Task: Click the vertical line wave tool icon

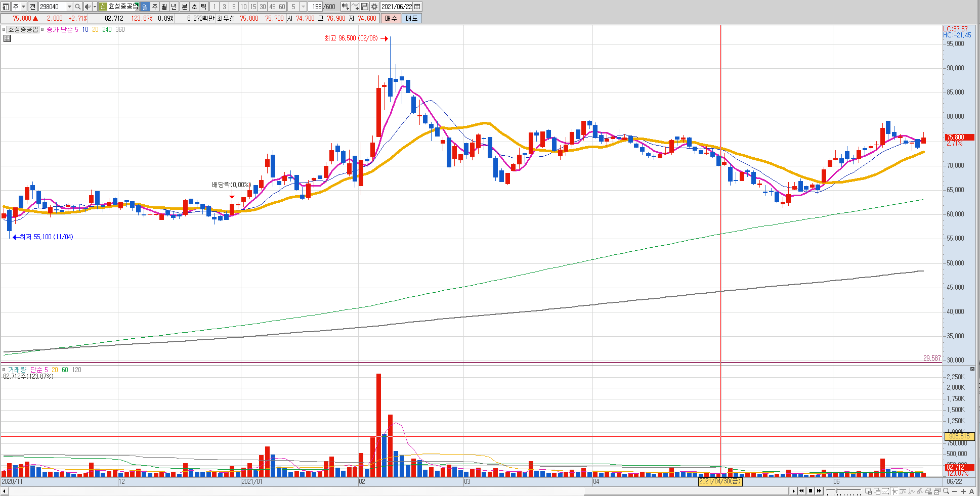Action: point(911,491)
